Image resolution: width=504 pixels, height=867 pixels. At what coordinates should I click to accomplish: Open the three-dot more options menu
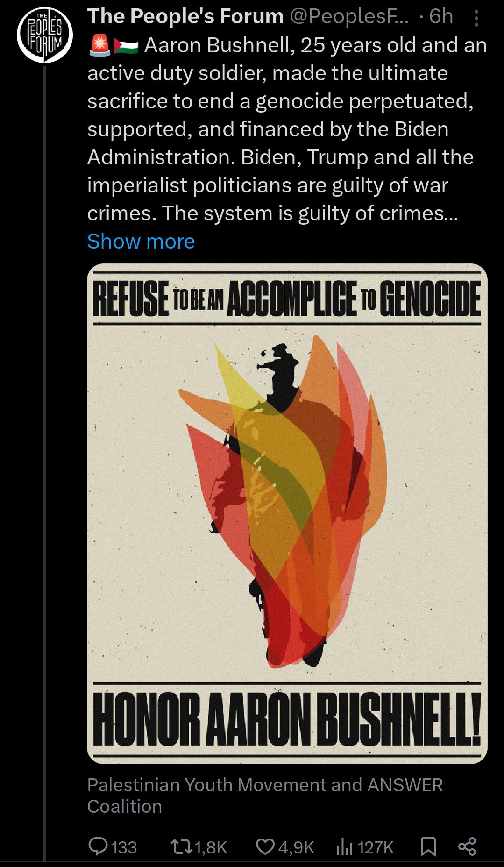pos(476,18)
